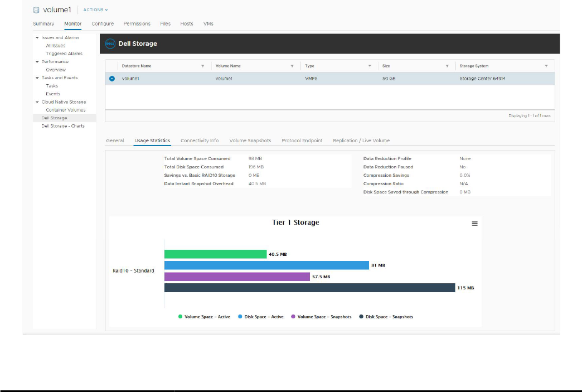
Task: Open the Tier 1 Storage chart menu
Action: coord(474,224)
